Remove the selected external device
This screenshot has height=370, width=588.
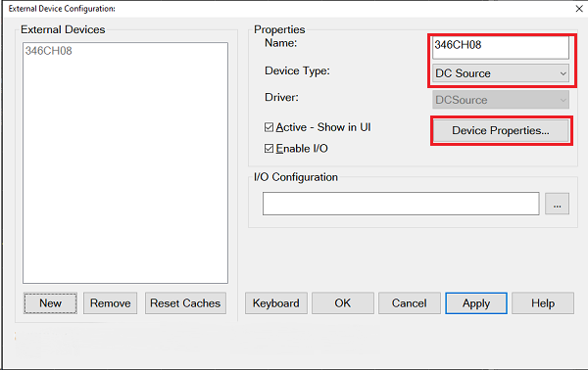point(110,303)
